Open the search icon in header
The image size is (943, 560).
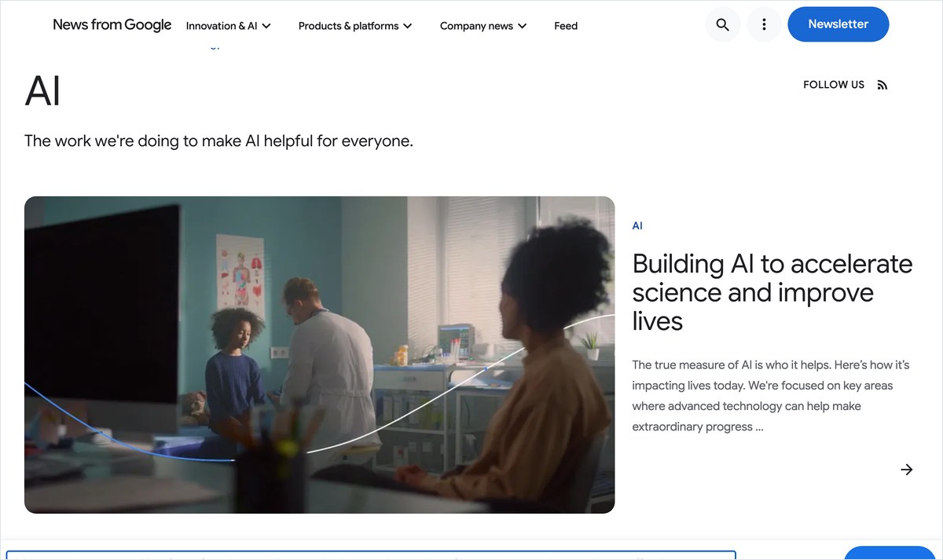click(723, 25)
